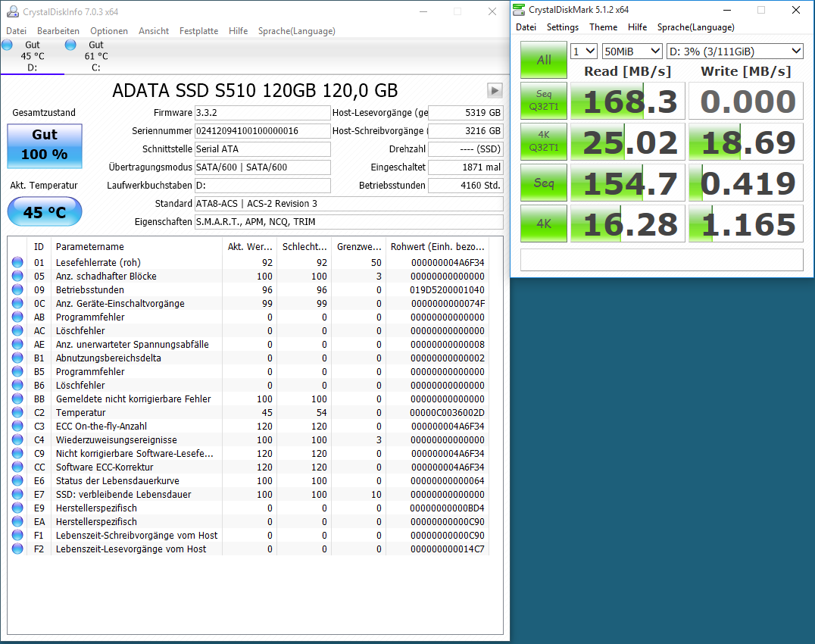Click status orb for Betriebsstunden row
Screen dimensions: 815x644
pyautogui.click(x=17, y=289)
